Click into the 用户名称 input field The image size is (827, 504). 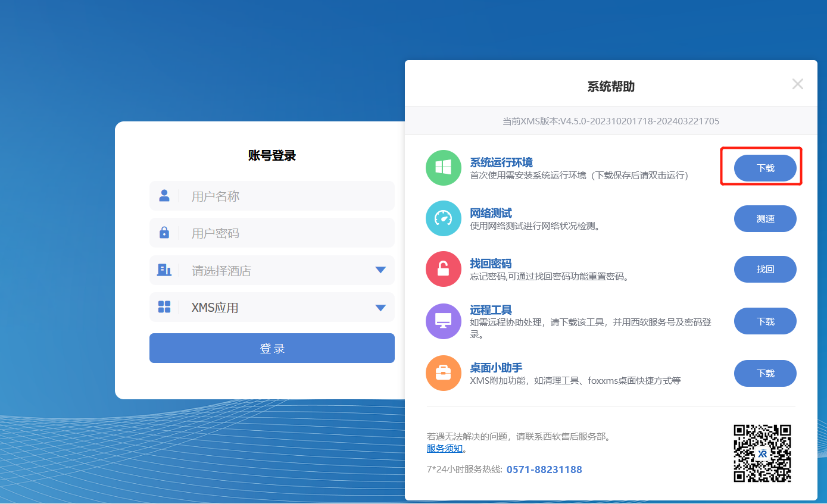pos(286,196)
